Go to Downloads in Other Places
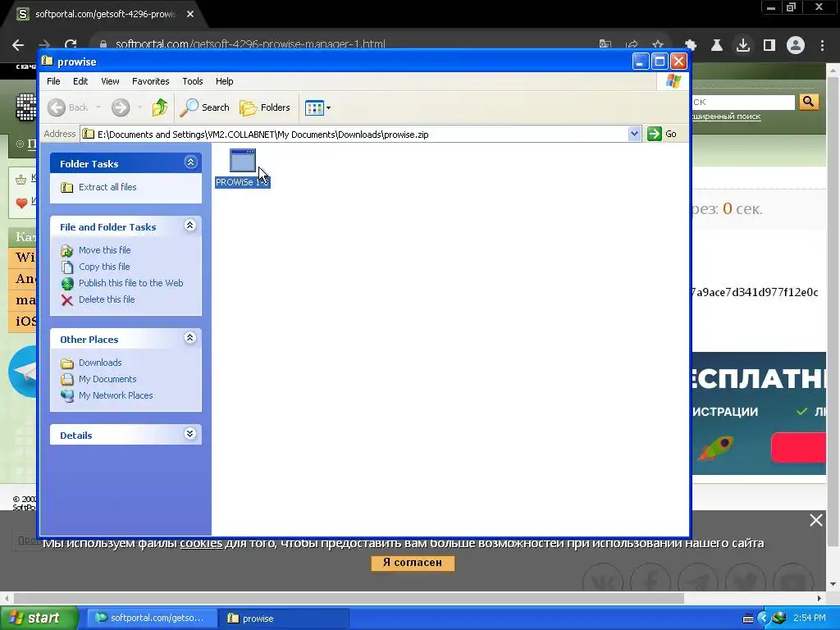Viewport: 840px width, 630px height. pyautogui.click(x=100, y=363)
